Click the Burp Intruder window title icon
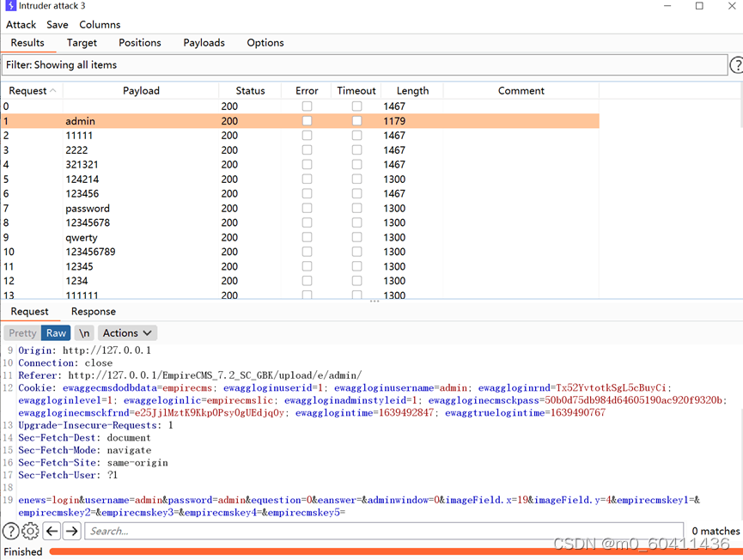Screen dimensions: 743x560 pos(10,6)
